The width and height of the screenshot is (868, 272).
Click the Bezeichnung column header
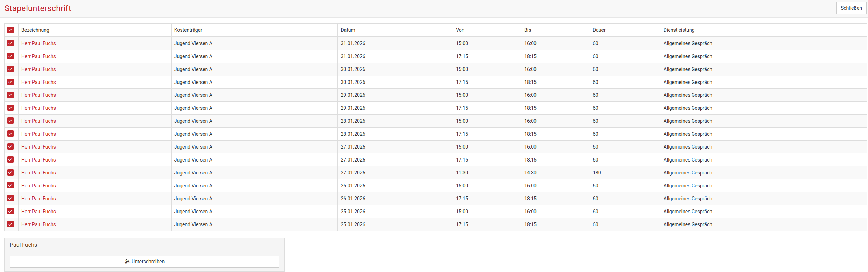point(35,30)
